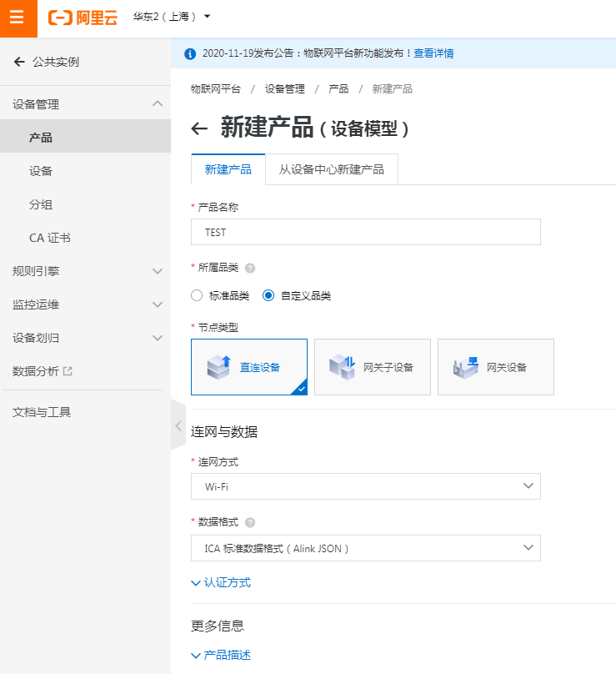Select 分组 in the sidebar
The height and width of the screenshot is (674, 616).
pos(85,204)
